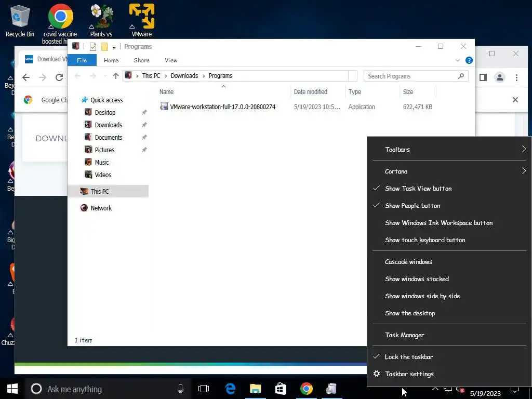Screen dimensions: 532x399
Task: Switch to the View ribbon tab
Action: (x=171, y=60)
